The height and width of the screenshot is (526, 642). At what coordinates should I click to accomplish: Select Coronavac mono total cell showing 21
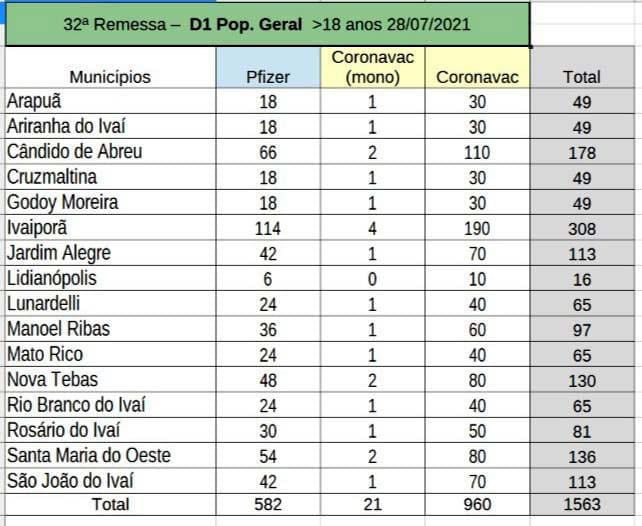373,505
